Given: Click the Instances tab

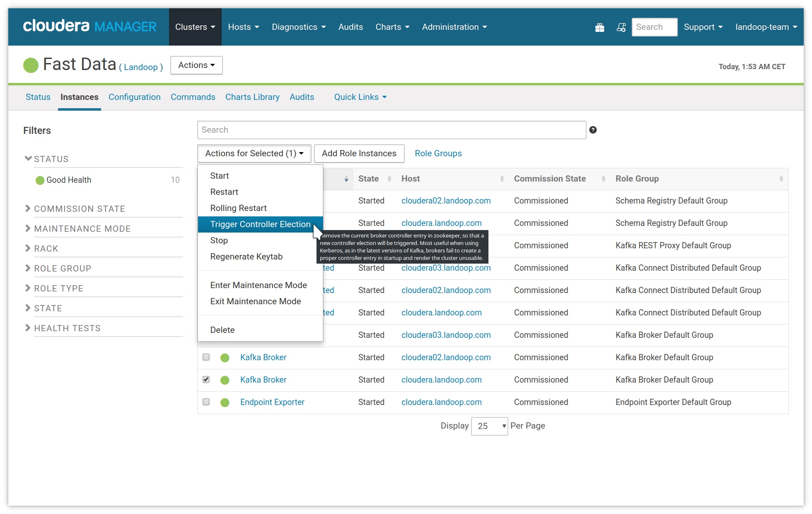Looking at the screenshot, I should click(80, 97).
